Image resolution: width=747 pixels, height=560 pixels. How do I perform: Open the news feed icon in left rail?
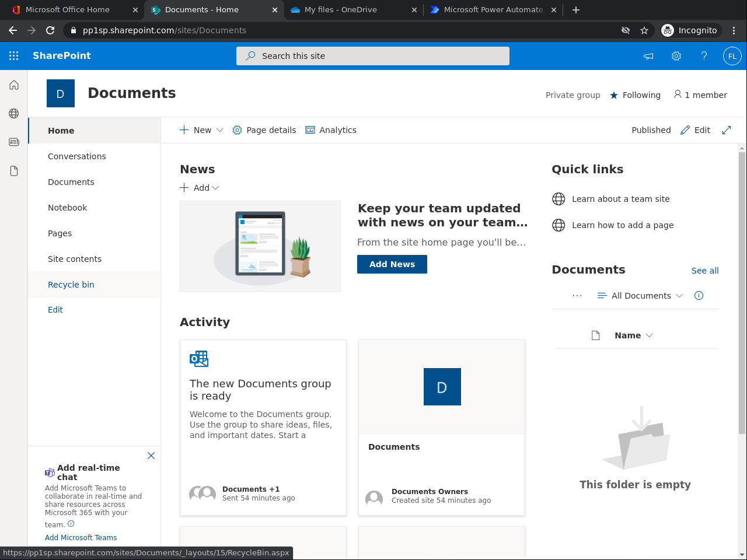tap(14, 142)
